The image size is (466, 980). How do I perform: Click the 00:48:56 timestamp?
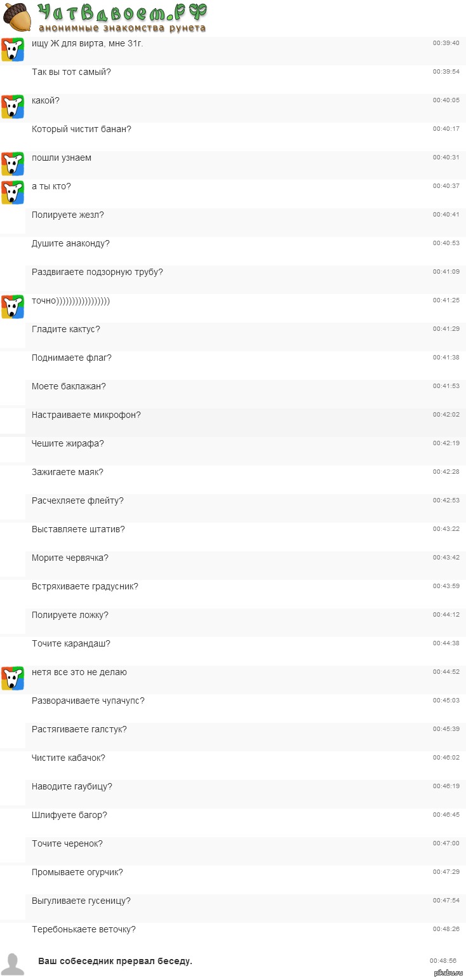[443, 961]
